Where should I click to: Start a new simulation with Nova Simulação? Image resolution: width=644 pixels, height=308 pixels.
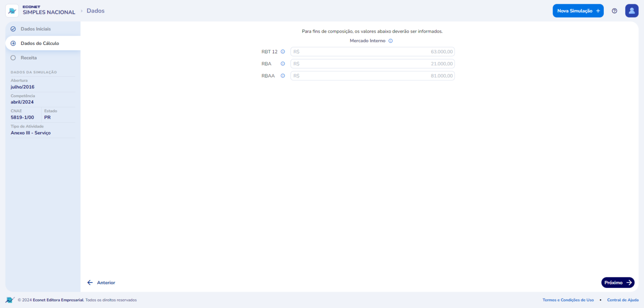[578, 11]
